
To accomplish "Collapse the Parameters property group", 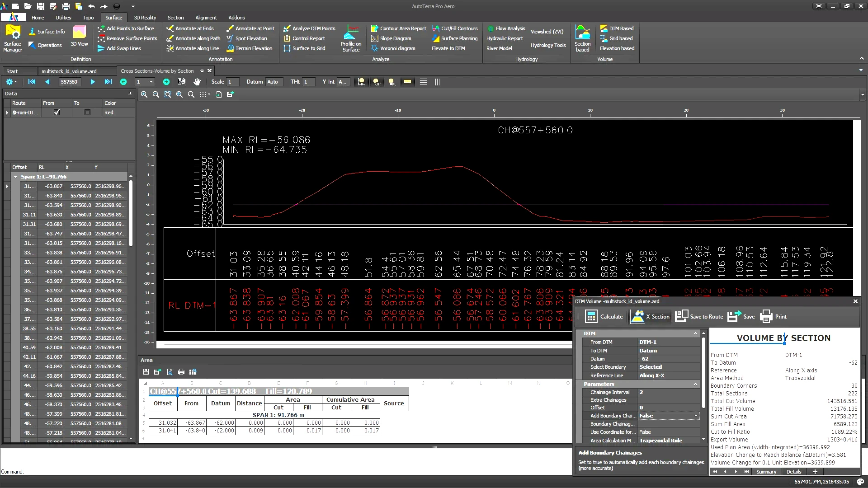I will pos(695,384).
